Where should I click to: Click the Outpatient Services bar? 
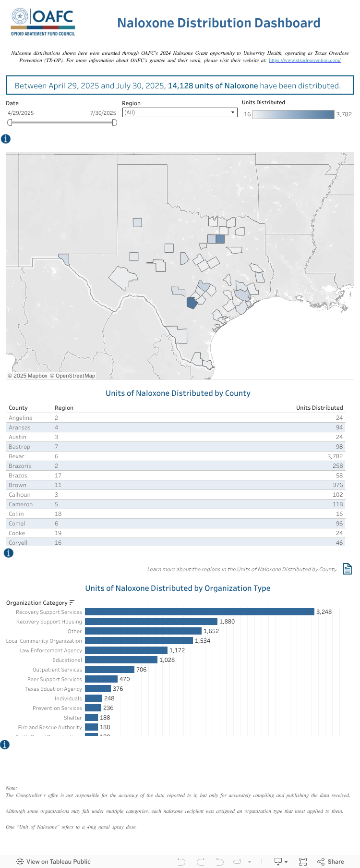[x=109, y=670]
